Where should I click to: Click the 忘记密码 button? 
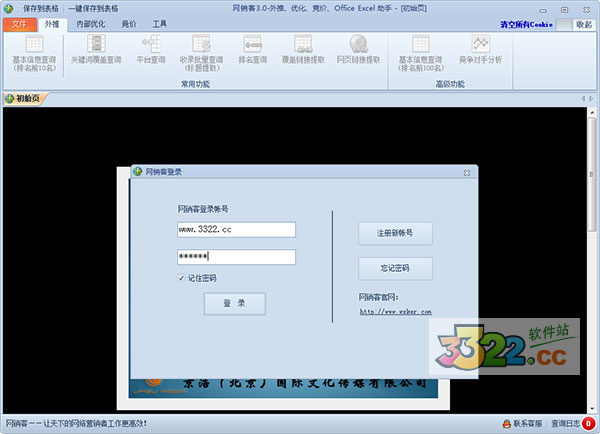395,268
